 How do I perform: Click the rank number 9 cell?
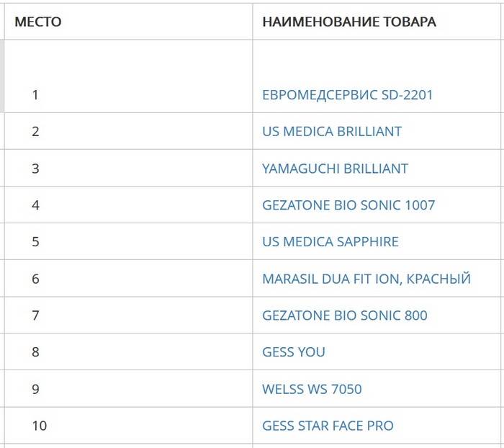(35, 389)
